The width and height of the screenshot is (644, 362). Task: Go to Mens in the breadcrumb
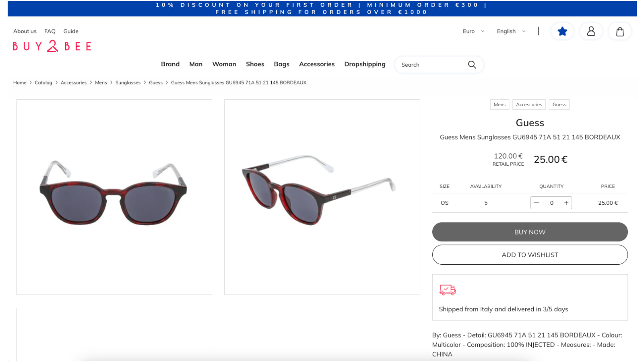(x=101, y=83)
